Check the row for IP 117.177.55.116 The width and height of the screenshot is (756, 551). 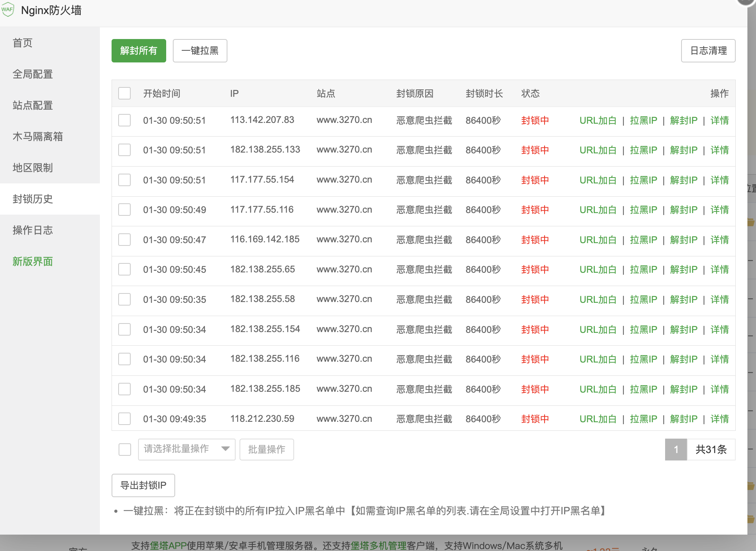tap(124, 210)
